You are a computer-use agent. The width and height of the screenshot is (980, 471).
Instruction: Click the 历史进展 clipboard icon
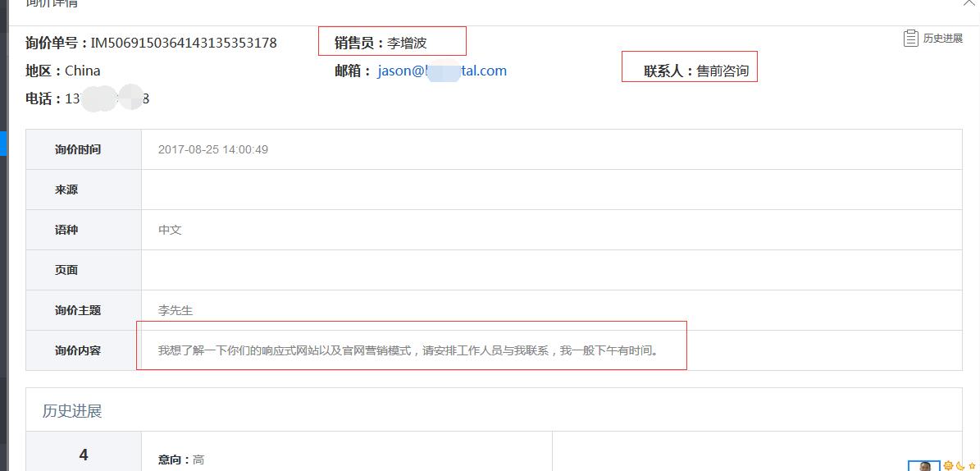910,39
